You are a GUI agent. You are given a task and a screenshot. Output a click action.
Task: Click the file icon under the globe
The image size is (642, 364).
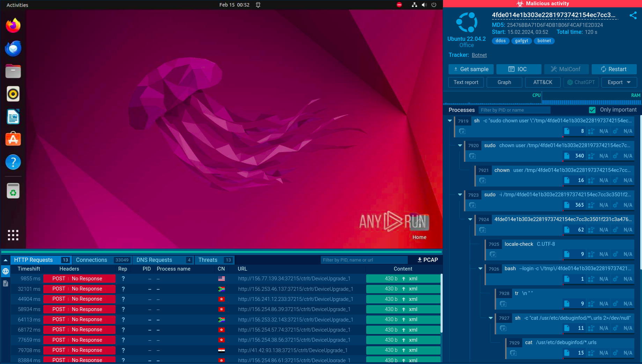(6, 283)
